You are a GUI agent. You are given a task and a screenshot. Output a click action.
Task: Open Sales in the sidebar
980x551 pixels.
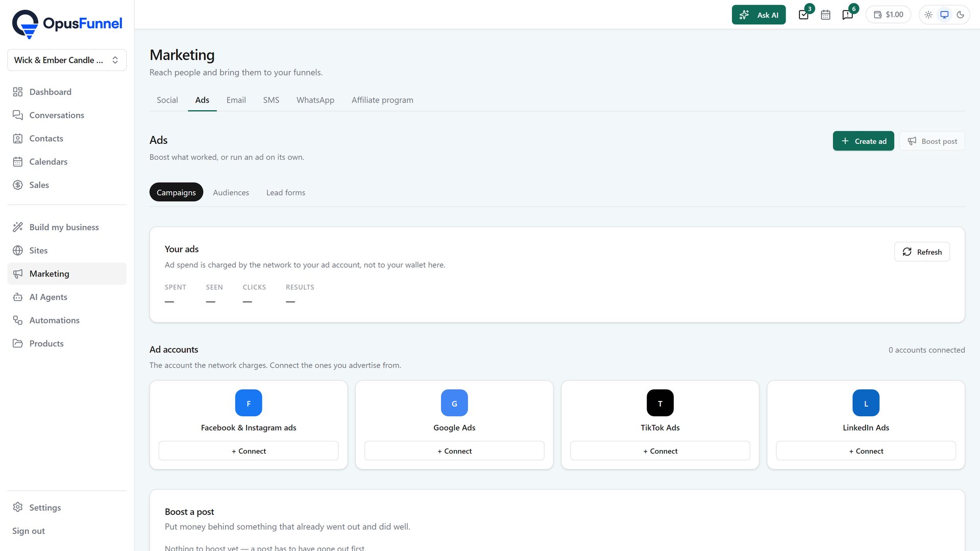67,185
